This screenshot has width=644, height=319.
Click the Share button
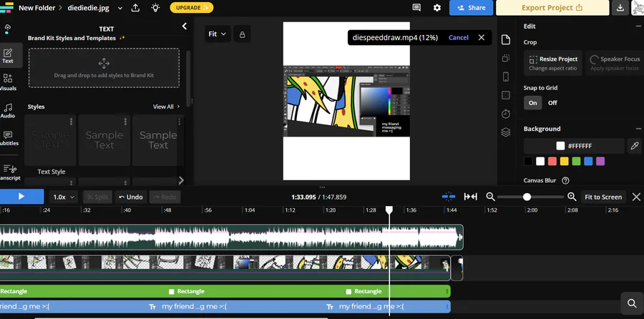click(x=471, y=8)
